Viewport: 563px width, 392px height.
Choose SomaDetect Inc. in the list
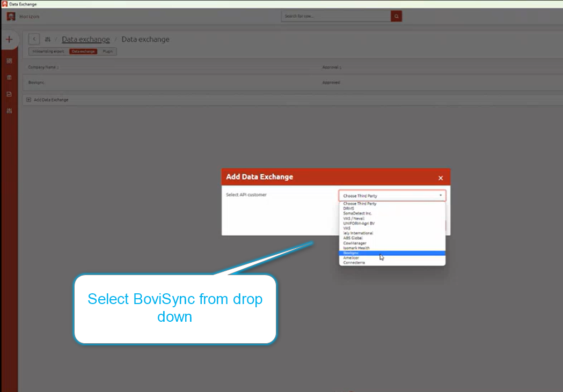click(392, 213)
